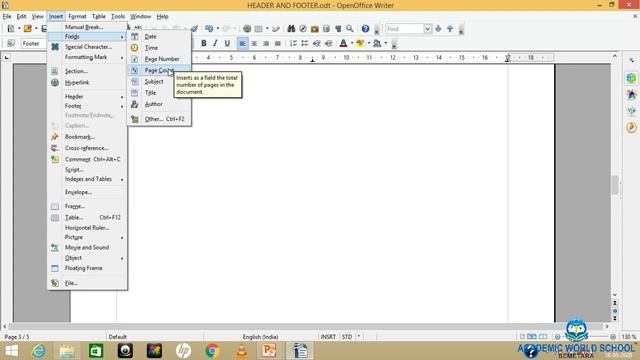The height and width of the screenshot is (360, 640).
Task: Click the OpenOffice Help icon
Action: click(x=365, y=29)
